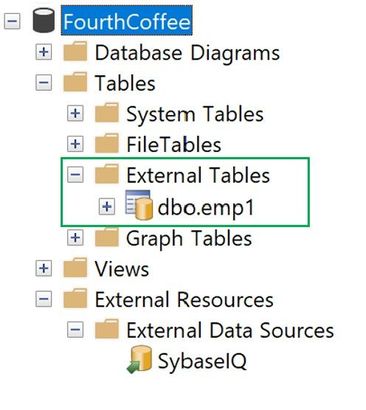Expand the Views node
This screenshot has height=410, width=366.
44,268
